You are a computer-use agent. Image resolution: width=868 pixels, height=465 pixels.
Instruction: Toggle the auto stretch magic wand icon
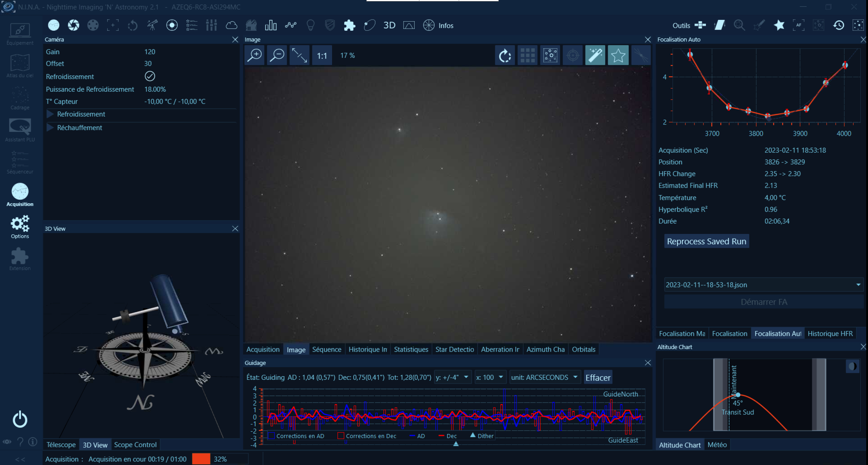(595, 55)
